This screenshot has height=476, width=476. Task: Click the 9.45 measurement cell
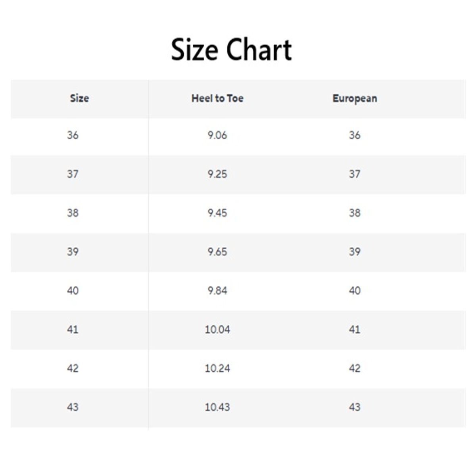(x=217, y=213)
